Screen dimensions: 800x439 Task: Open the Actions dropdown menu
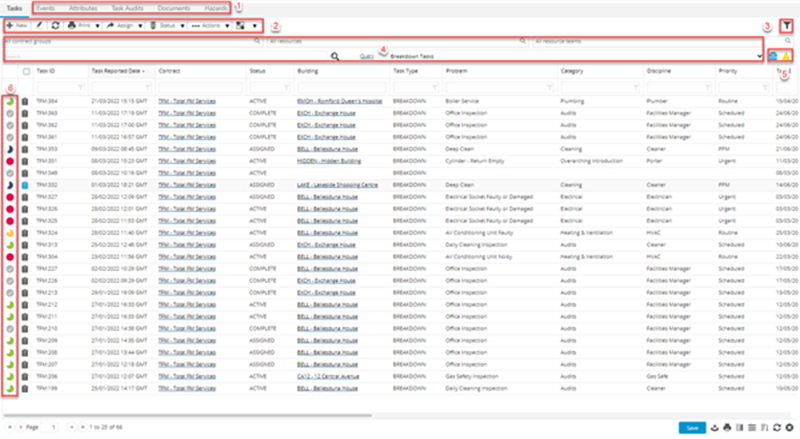pos(227,24)
